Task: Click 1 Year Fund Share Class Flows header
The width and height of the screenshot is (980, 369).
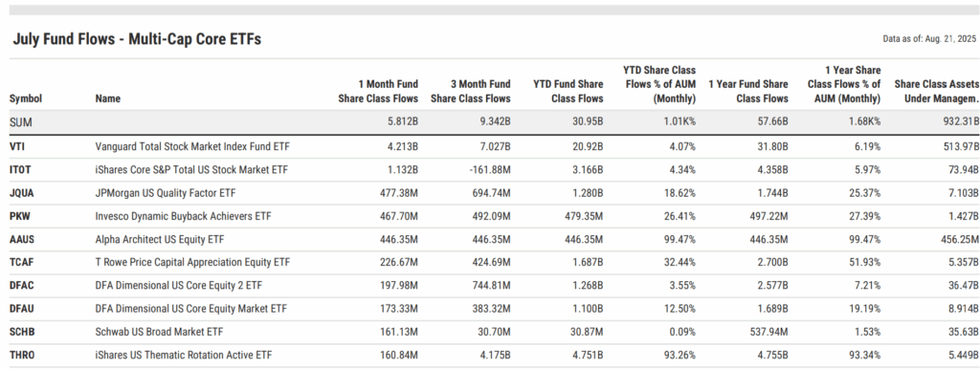Action: coord(748,91)
